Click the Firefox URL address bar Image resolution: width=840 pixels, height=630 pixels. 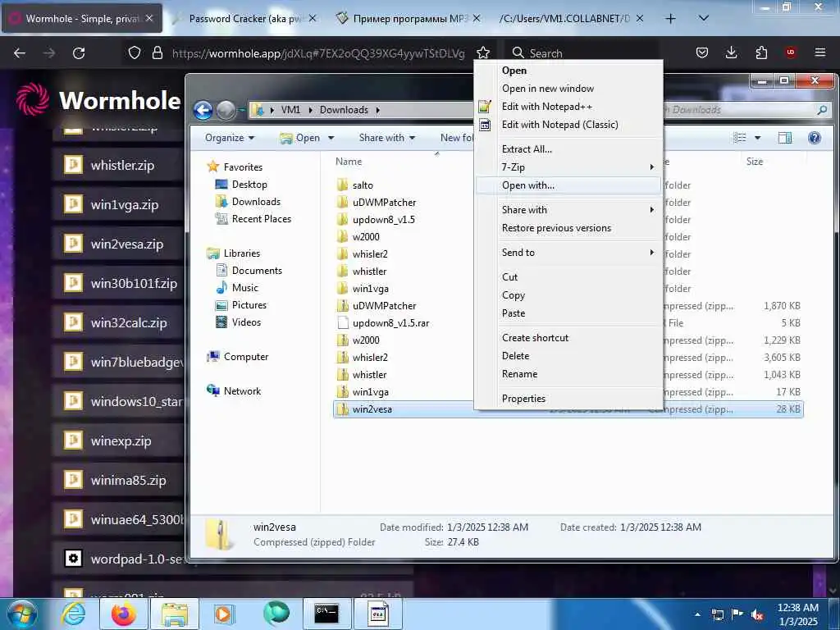click(x=318, y=53)
